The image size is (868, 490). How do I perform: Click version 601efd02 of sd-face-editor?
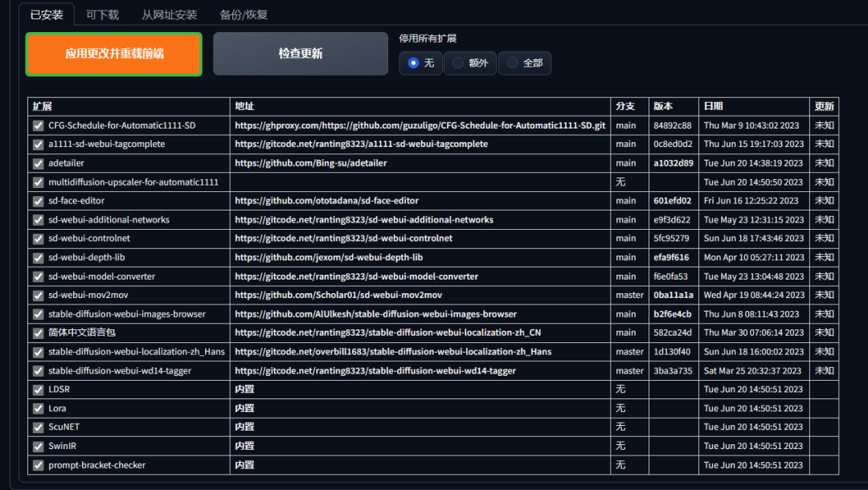(672, 201)
